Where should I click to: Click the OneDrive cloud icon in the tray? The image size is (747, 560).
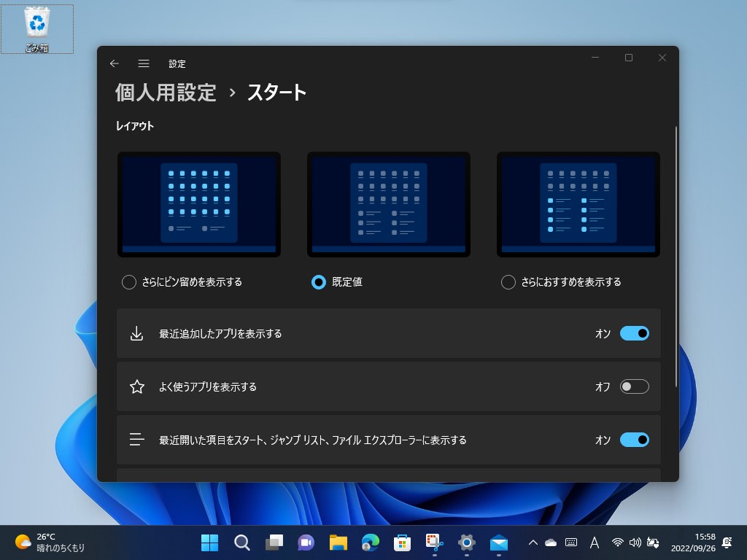[x=550, y=542]
